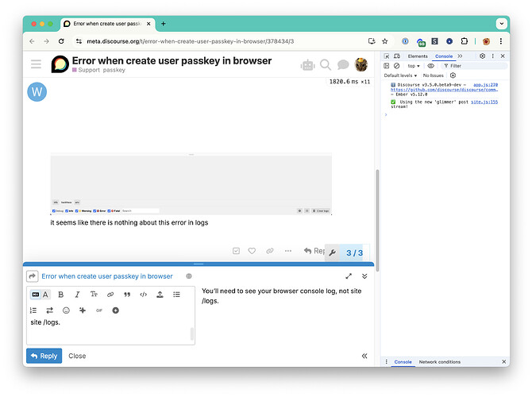Create live expression eye icon

point(431,66)
